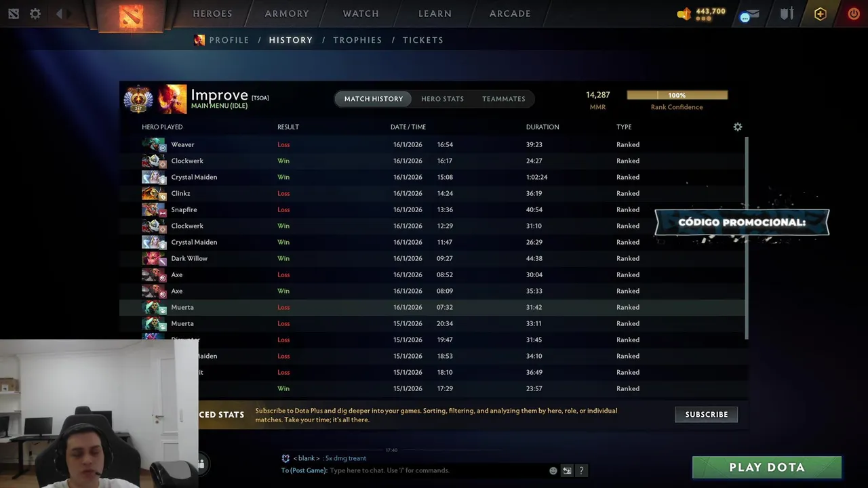This screenshot has height=488, width=868.
Task: Click the hero icon for Clockwerk 16:17 match
Action: tap(154, 161)
